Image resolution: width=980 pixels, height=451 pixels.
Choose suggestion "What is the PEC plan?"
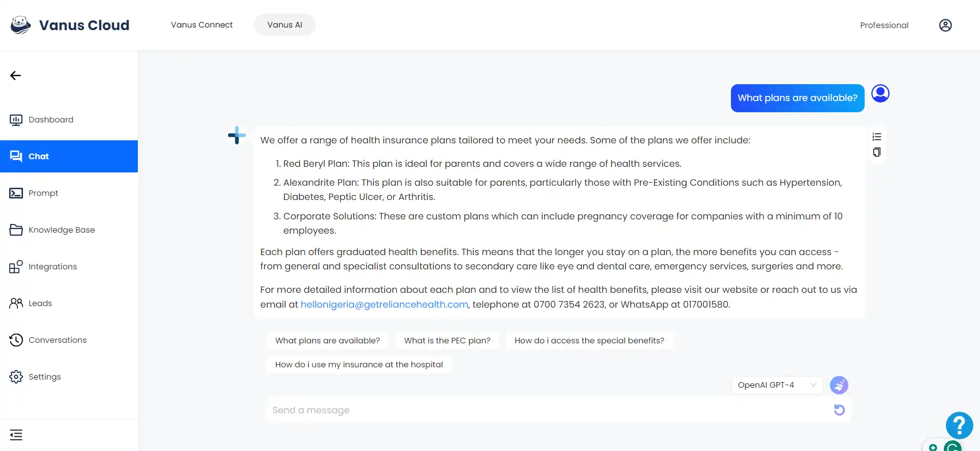(x=447, y=340)
